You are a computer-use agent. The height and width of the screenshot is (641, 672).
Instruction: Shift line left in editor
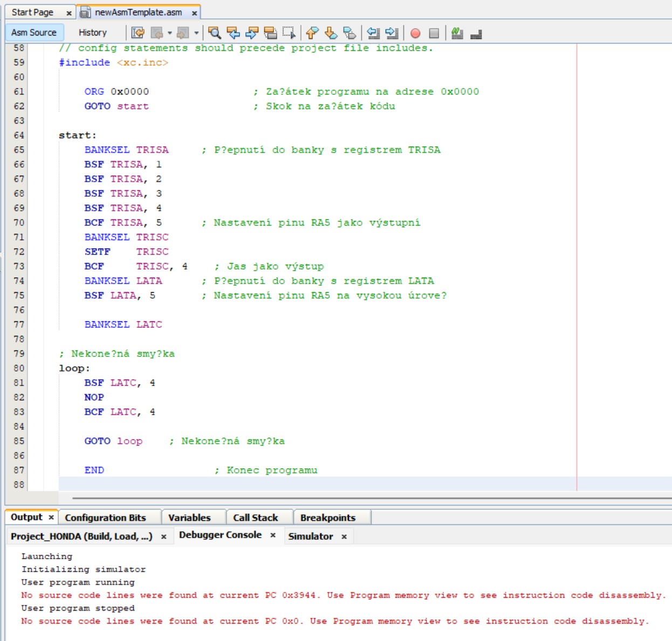tap(373, 33)
